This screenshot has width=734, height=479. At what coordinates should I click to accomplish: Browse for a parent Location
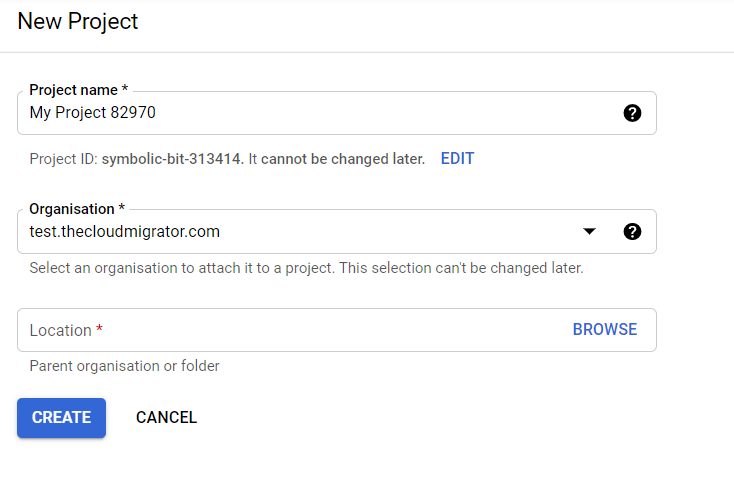(605, 330)
